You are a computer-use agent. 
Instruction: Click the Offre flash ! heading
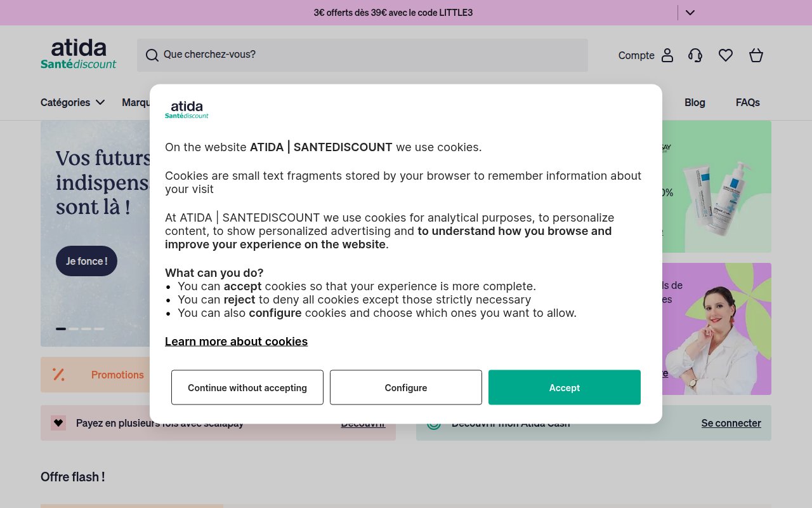click(73, 477)
